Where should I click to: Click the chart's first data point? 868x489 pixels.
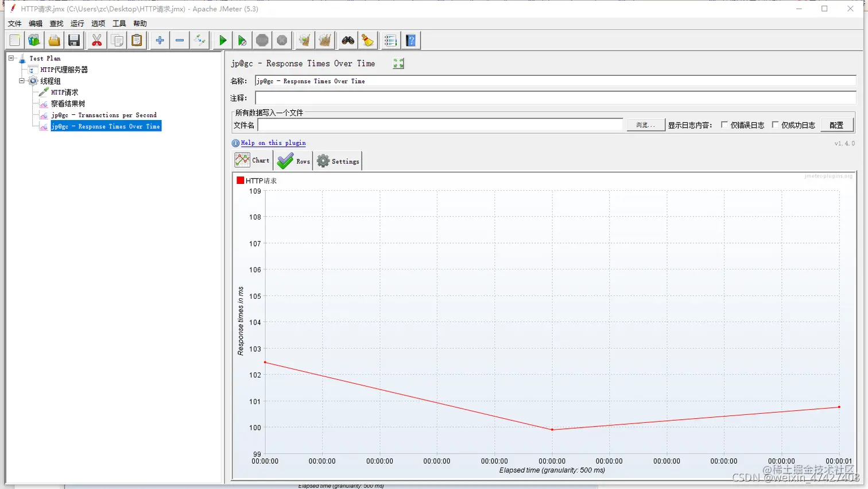point(265,362)
